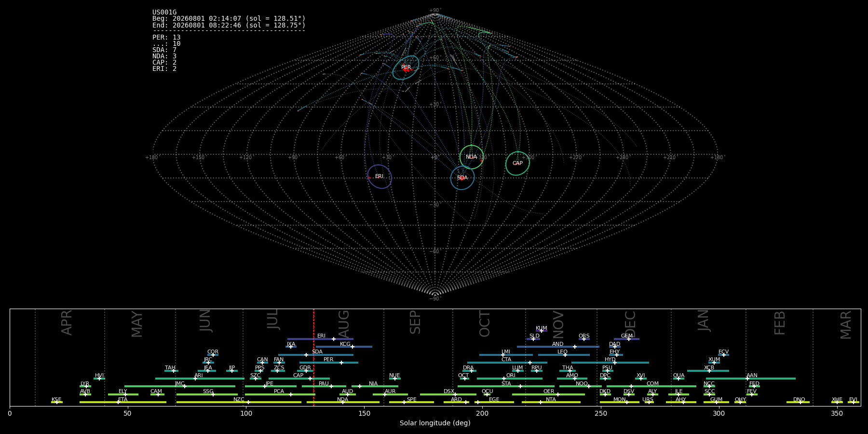
Task: Click the QUA shower bar
Action: pos(678,379)
